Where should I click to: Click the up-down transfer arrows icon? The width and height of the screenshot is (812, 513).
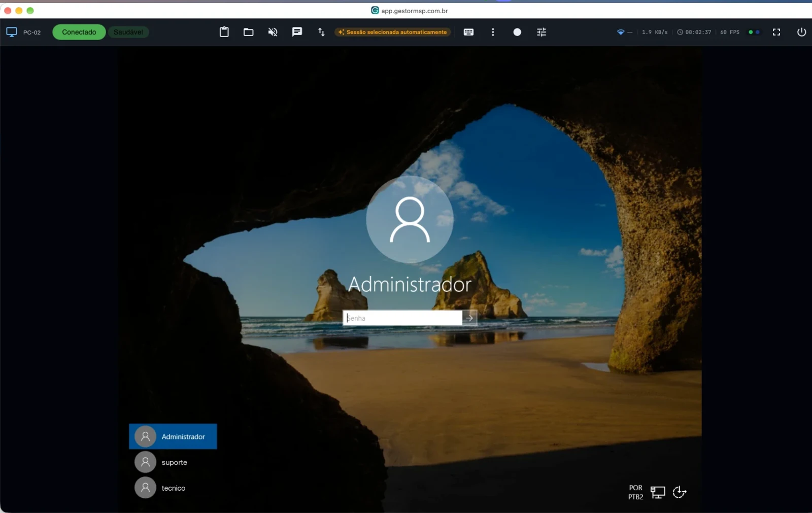[x=321, y=32]
